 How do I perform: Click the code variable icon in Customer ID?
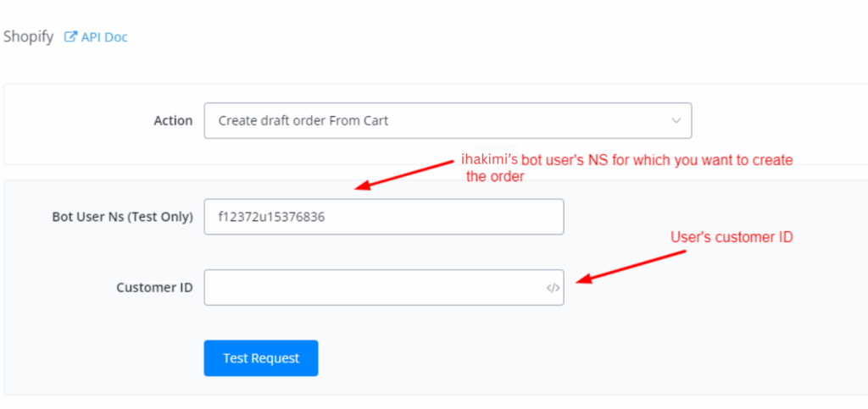click(x=553, y=288)
